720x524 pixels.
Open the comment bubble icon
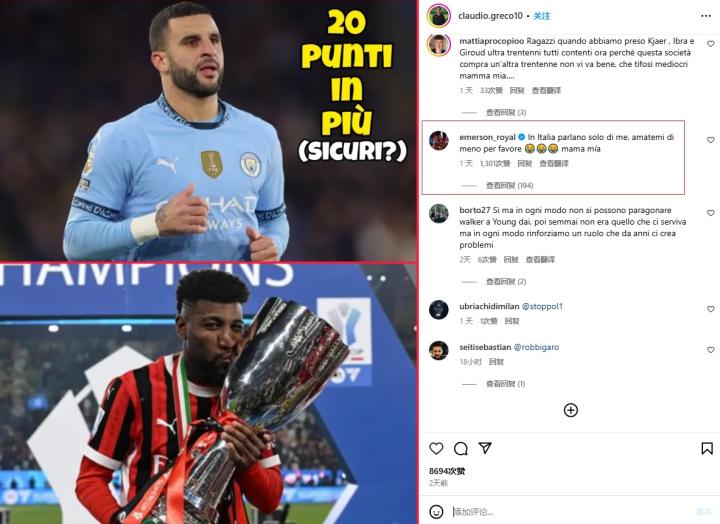tap(461, 448)
